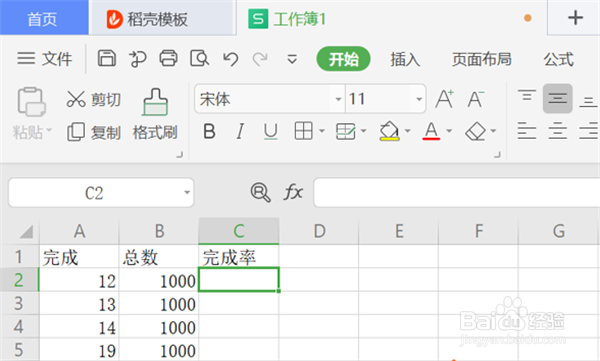Select the 开始 ribbon tab
600x361 pixels.
(343, 59)
